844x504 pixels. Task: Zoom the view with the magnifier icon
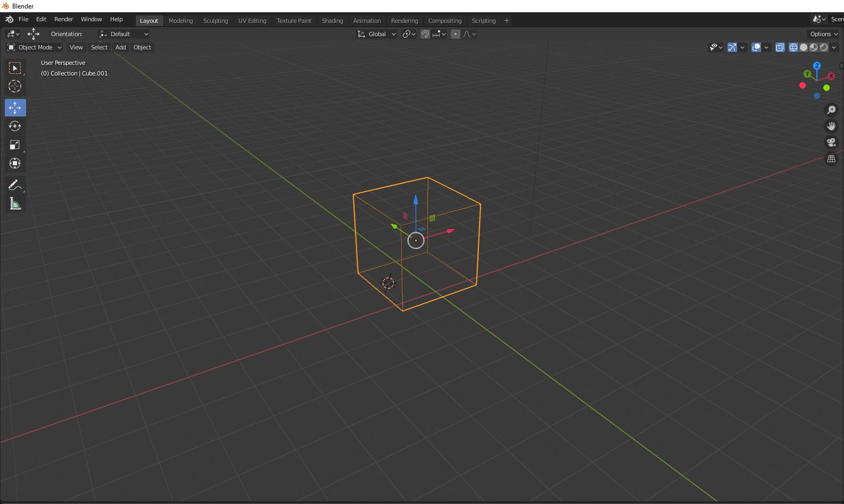(x=831, y=110)
